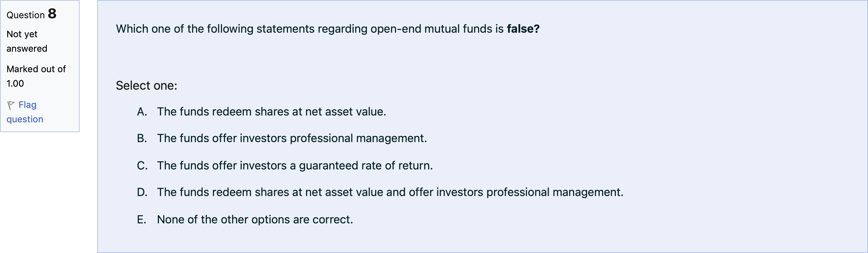The width and height of the screenshot is (868, 253).
Task: Click the letter "C." option label
Action: click(142, 166)
